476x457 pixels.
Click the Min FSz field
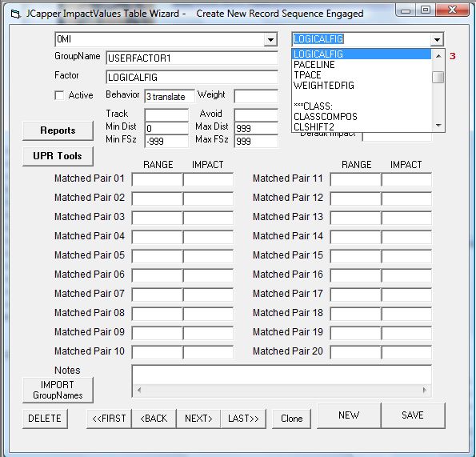coord(166,141)
